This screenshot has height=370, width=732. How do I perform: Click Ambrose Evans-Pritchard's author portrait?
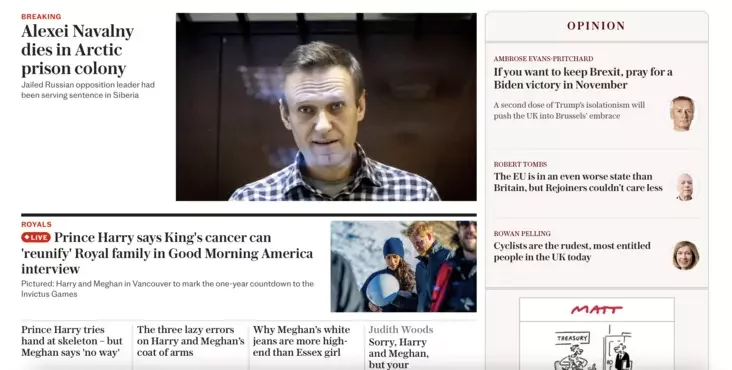(682, 113)
